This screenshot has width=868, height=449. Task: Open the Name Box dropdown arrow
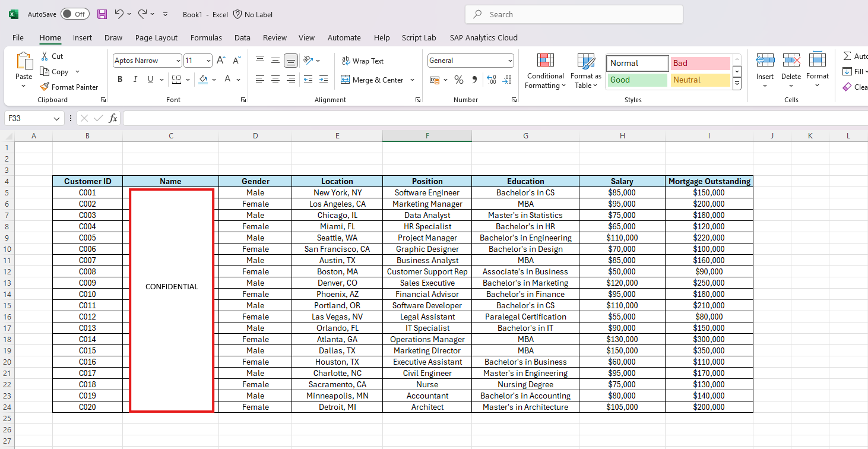57,119
